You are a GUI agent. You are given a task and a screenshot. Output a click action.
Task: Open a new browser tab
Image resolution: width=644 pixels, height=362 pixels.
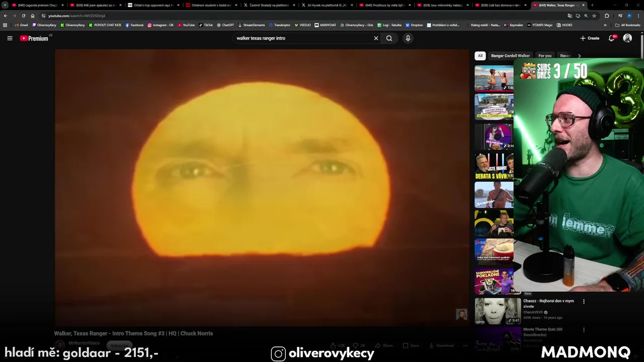pos(592,5)
